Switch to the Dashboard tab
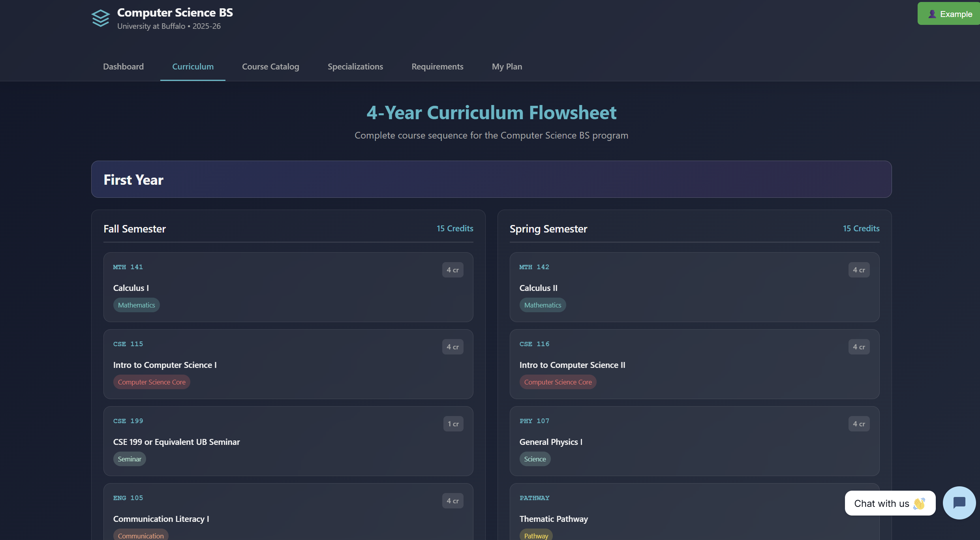The image size is (980, 540). click(x=123, y=66)
